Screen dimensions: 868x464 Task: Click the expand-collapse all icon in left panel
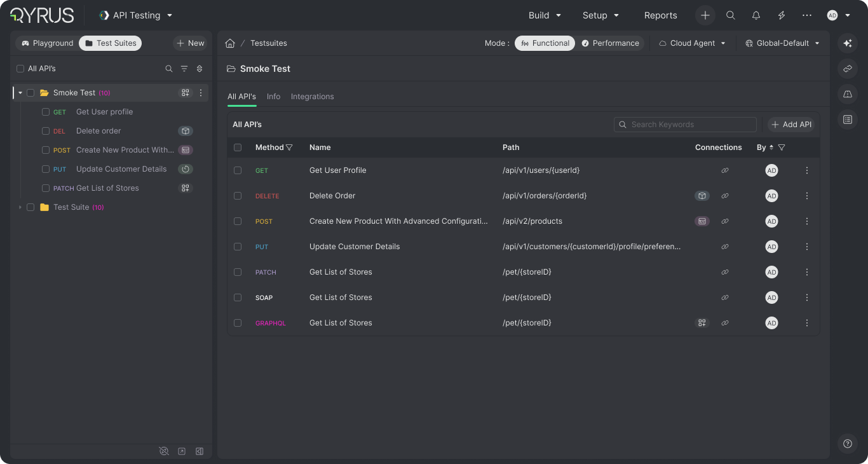pos(200,69)
